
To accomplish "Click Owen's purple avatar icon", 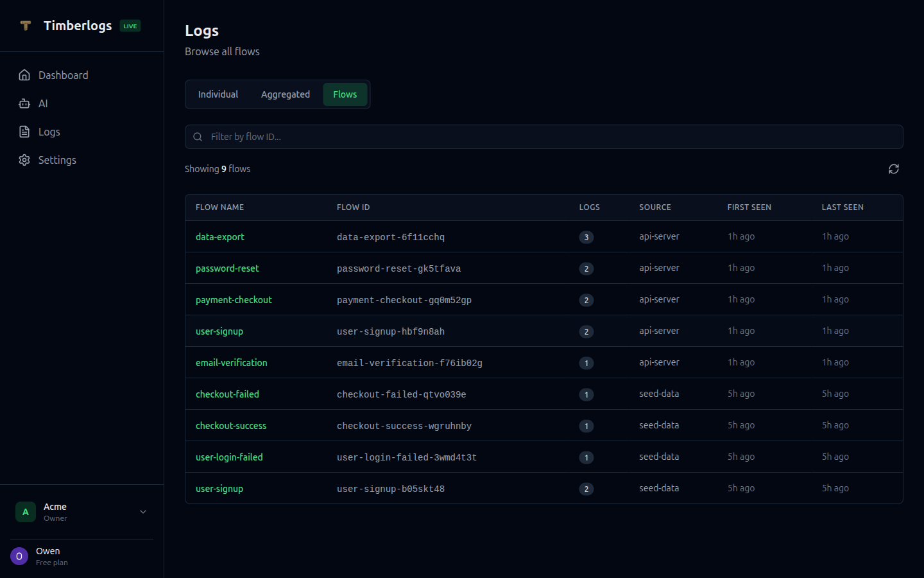I will 19,556.
